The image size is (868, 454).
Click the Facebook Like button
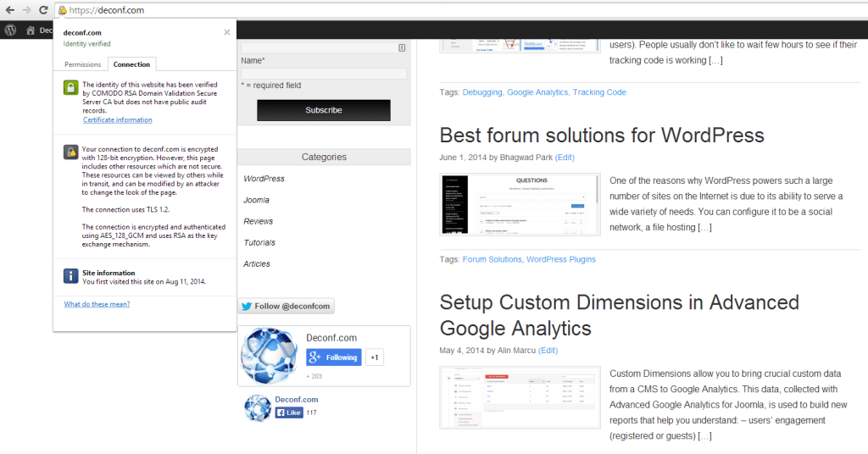(289, 412)
